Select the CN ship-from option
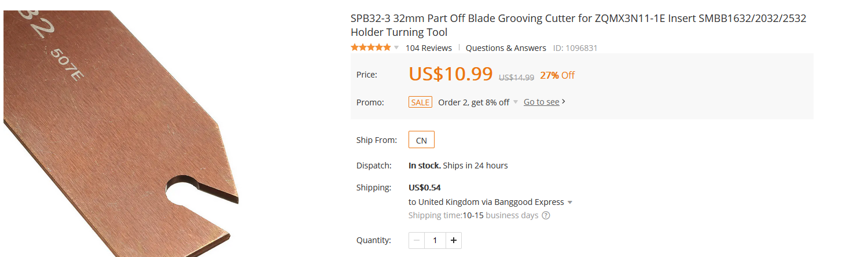Screen dimensions: 868x257 [x=421, y=140]
